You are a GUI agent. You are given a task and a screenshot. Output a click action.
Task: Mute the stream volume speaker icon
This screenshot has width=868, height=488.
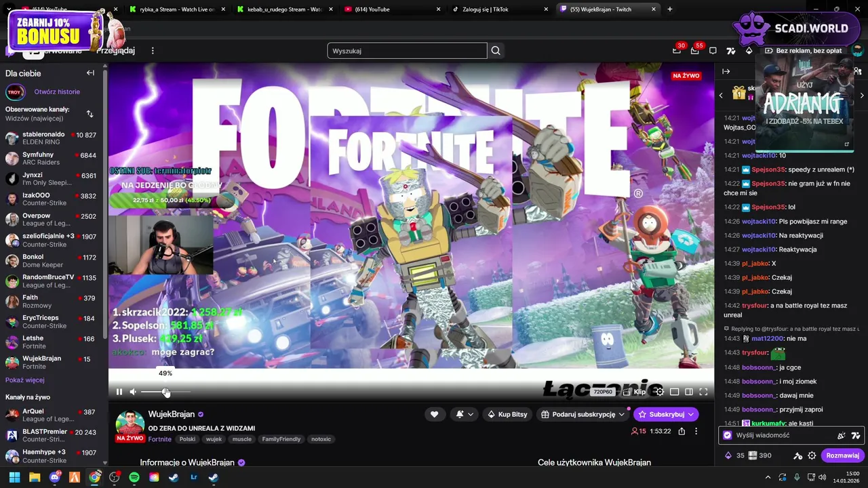coord(133,392)
